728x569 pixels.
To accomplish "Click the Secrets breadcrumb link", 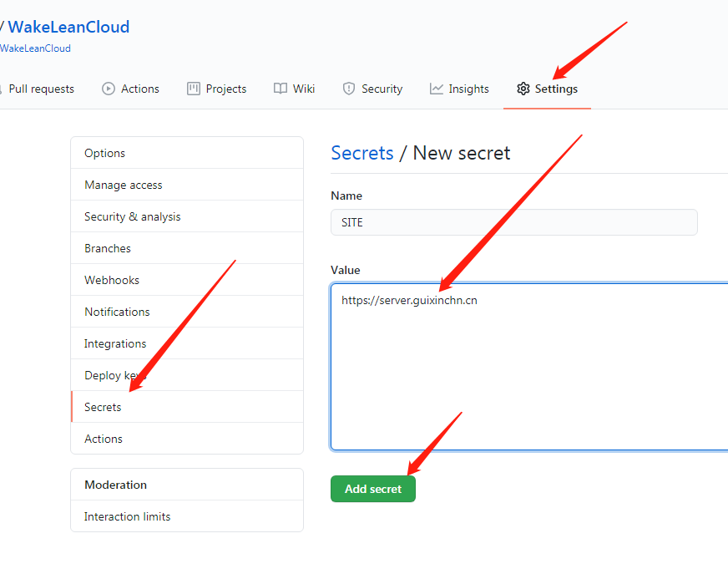I will pos(361,153).
